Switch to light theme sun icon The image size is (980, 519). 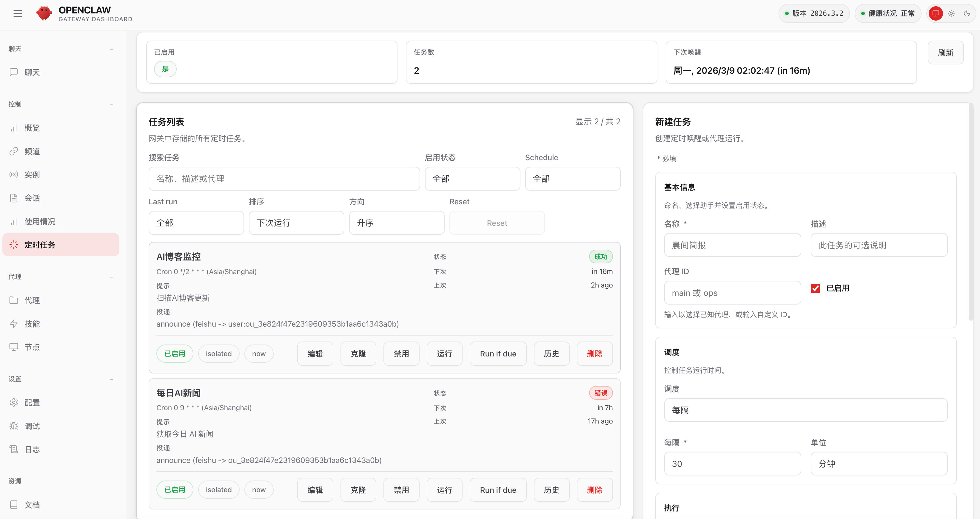click(x=951, y=14)
